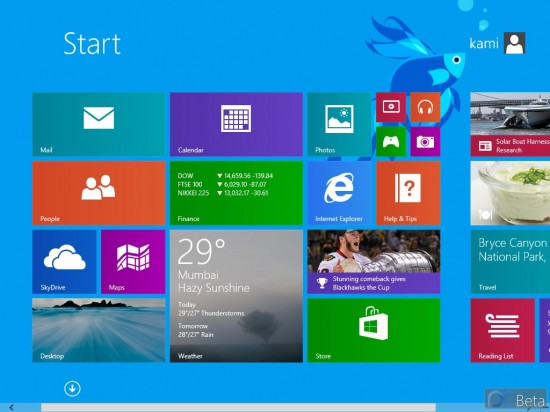Screen dimensions: 550x412
Task: Open the Maps tile
Action: [x=133, y=262]
